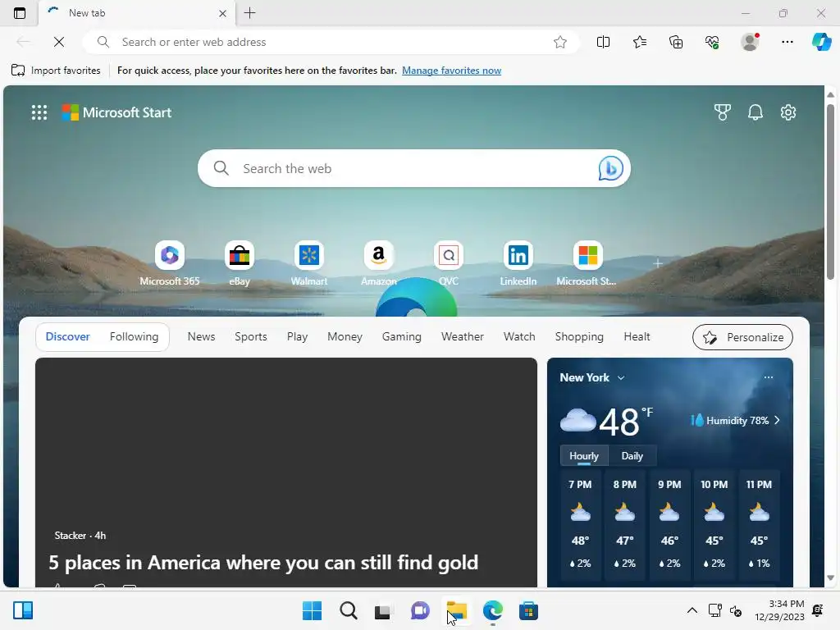The image size is (840, 630).
Task: Click the Personalize button
Action: (x=742, y=337)
